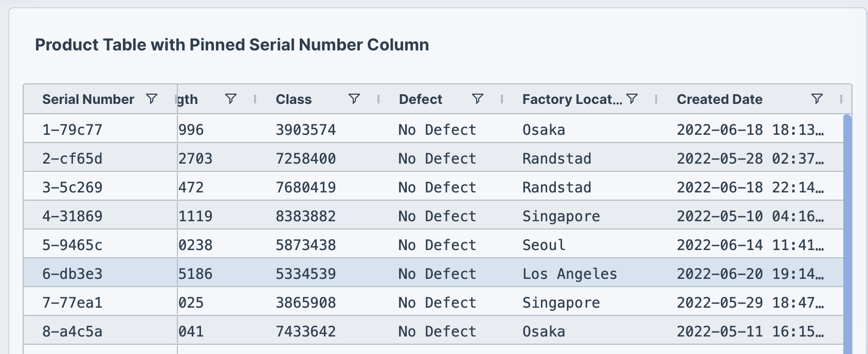Image resolution: width=868 pixels, height=354 pixels.
Task: Select serial number cell 6-db3e3
Action: 72,274
